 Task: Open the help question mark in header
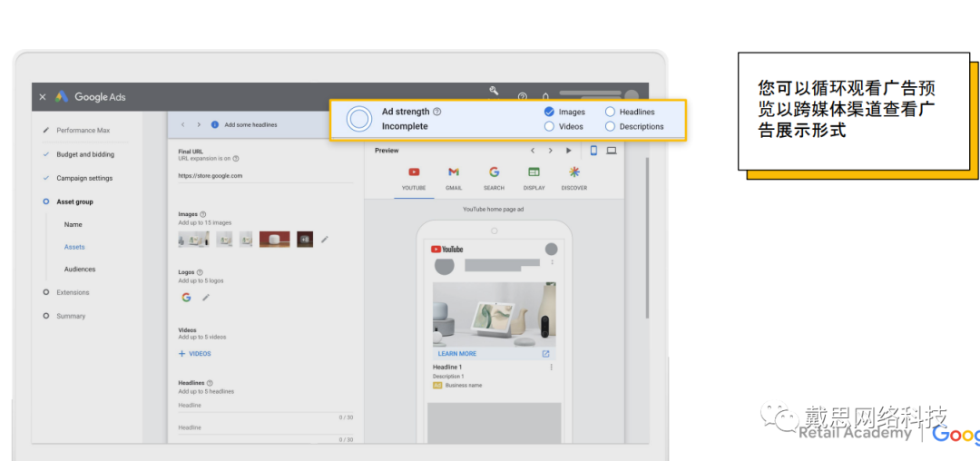(523, 97)
